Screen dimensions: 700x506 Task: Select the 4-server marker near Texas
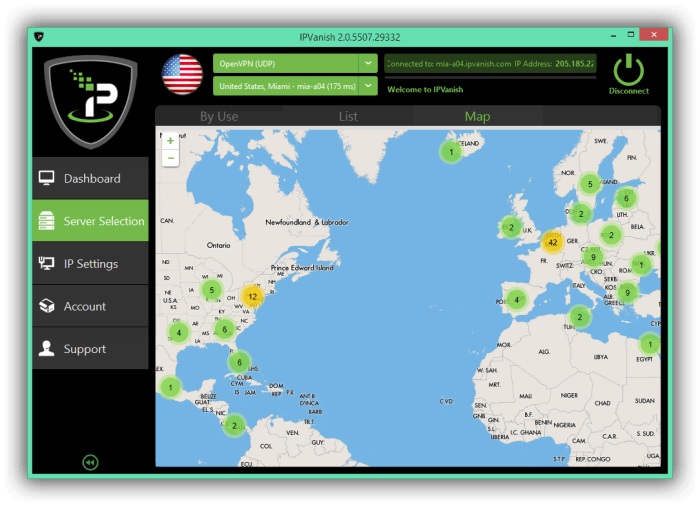click(x=179, y=333)
